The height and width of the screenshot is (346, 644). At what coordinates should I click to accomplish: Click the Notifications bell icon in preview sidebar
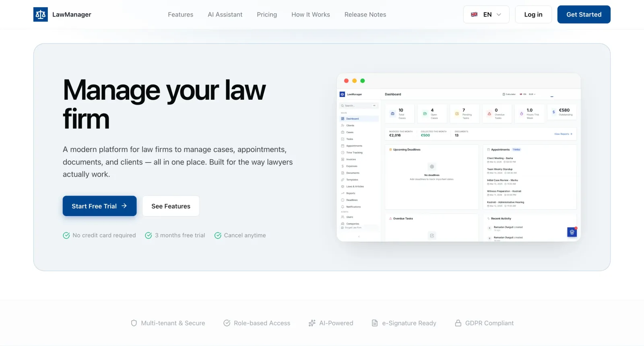tap(343, 207)
